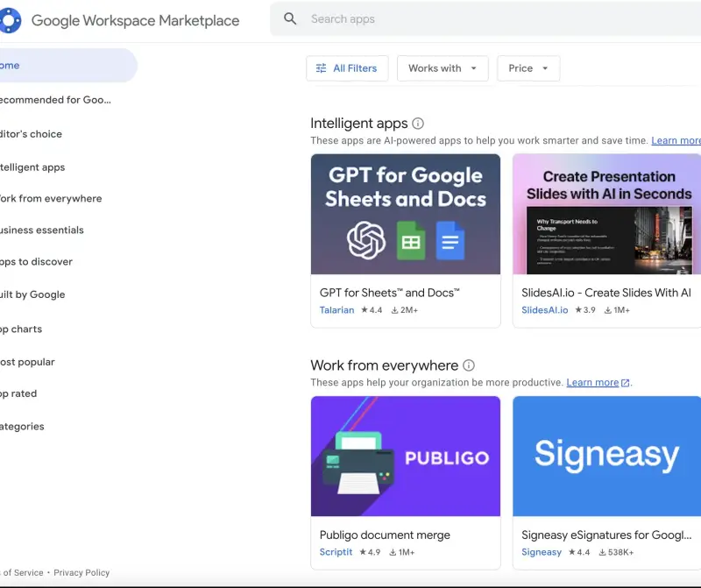Image resolution: width=701 pixels, height=588 pixels.
Task: Open the info icon beside Intelligent apps
Action: click(418, 124)
